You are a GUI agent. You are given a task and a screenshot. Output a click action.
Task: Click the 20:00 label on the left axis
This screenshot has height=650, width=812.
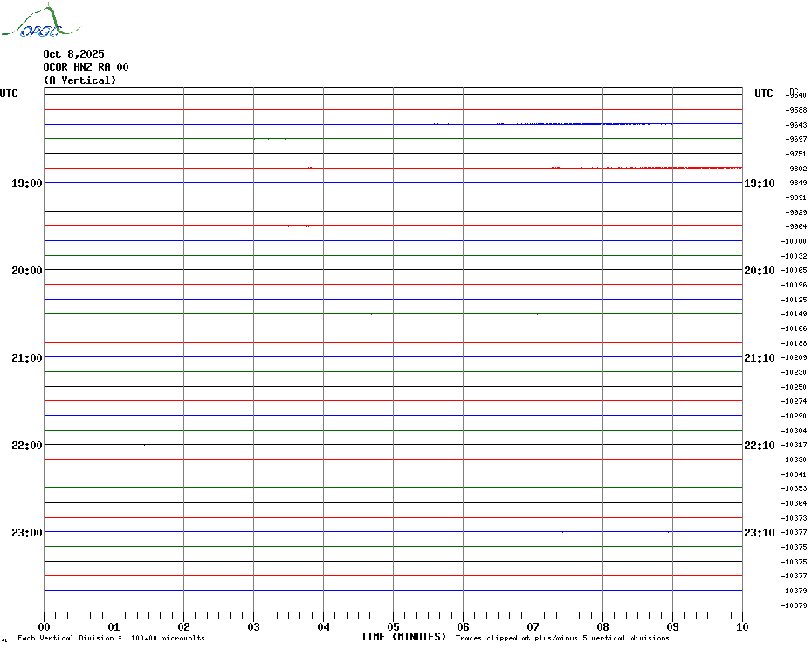coord(27,270)
